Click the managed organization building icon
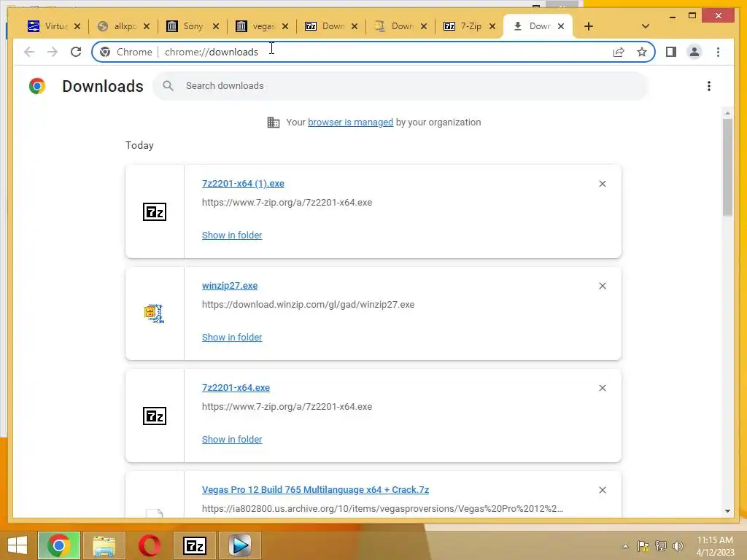The height and width of the screenshot is (560, 747). [x=274, y=122]
